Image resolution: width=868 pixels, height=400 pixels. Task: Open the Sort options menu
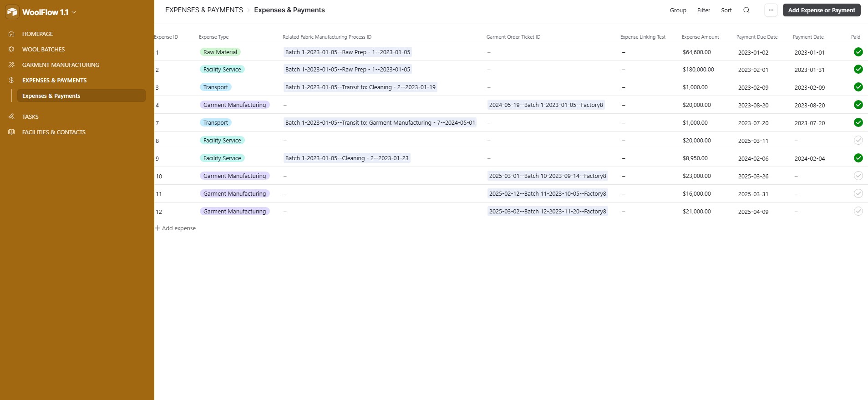[x=726, y=10]
